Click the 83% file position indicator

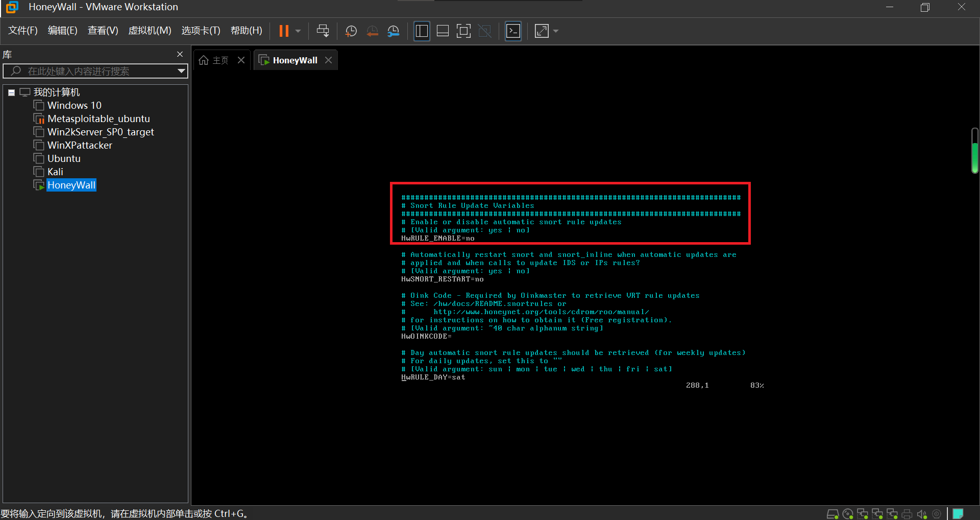[757, 386]
